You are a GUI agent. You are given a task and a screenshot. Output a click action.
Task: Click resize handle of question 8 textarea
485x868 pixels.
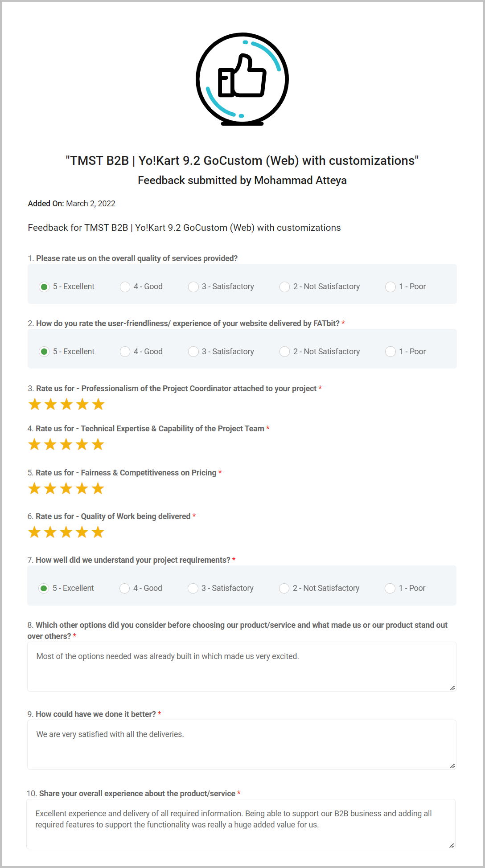[452, 688]
